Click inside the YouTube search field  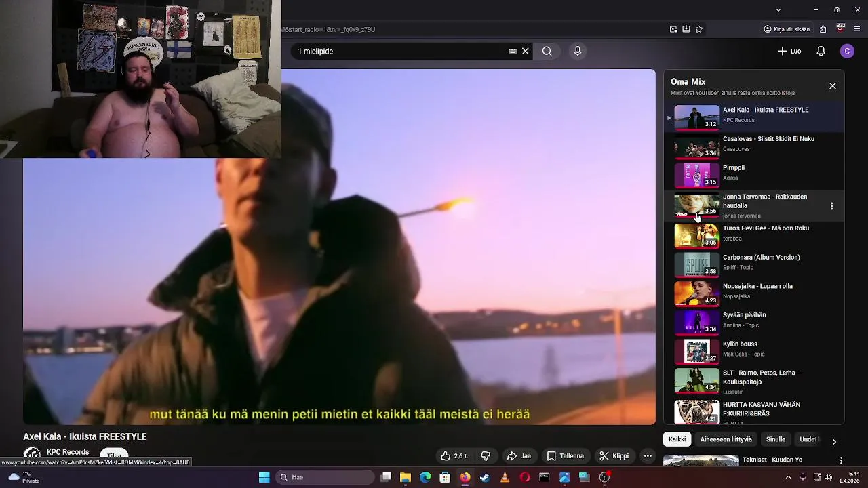400,51
